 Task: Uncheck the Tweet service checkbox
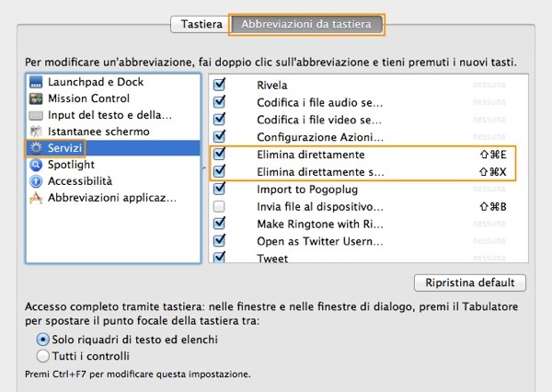pos(219,258)
